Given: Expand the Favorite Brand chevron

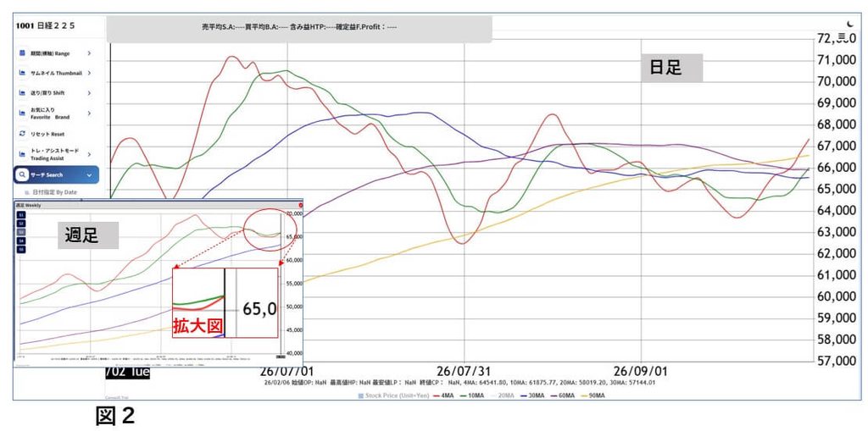Looking at the screenshot, I should click(89, 113).
